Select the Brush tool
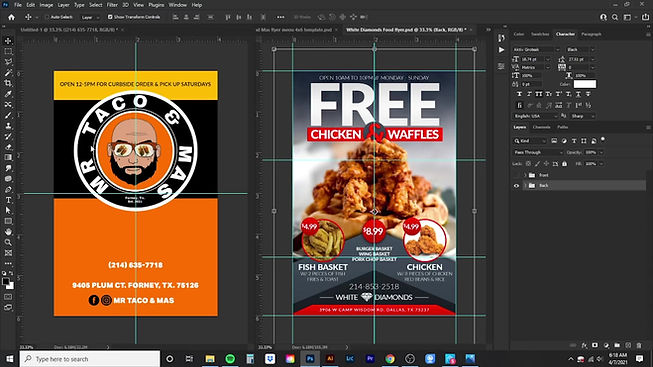Screen dimensions: 653x367 pyautogui.click(x=8, y=115)
